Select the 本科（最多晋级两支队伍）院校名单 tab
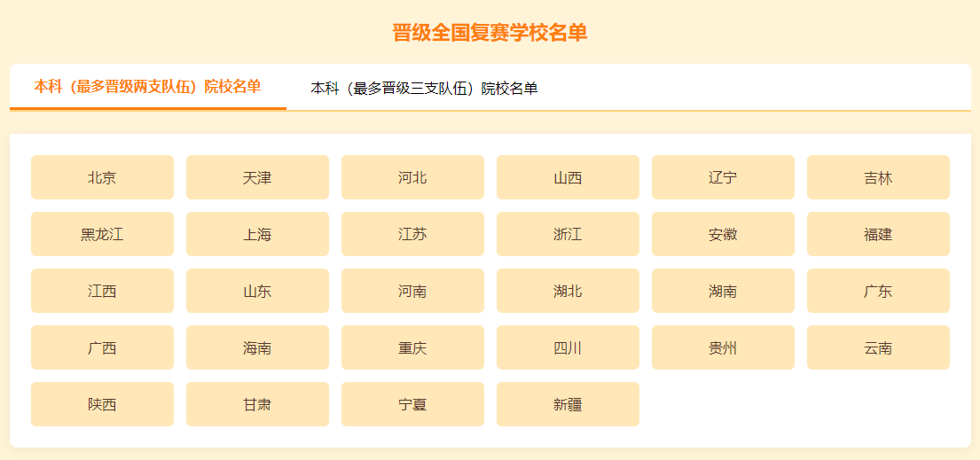Viewport: 980px width, 460px height. point(147,87)
